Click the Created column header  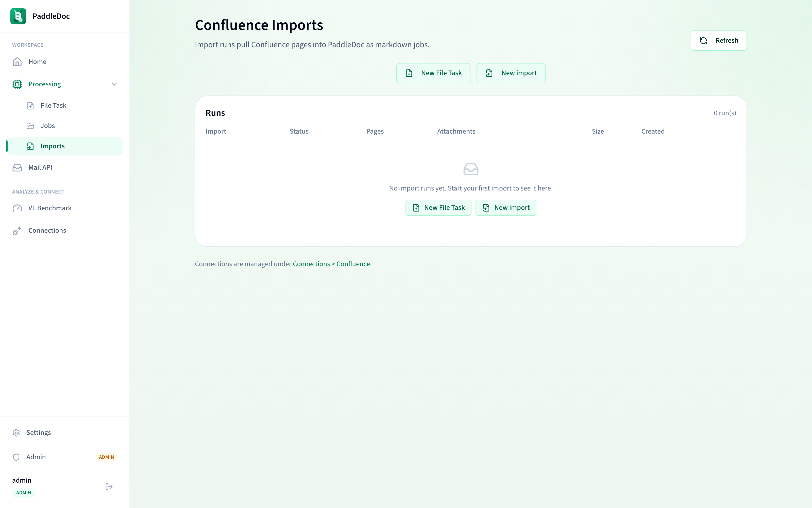click(653, 131)
